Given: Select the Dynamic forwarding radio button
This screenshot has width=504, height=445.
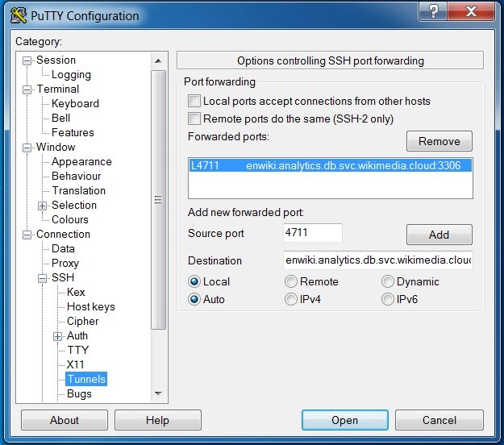Looking at the screenshot, I should (x=388, y=282).
